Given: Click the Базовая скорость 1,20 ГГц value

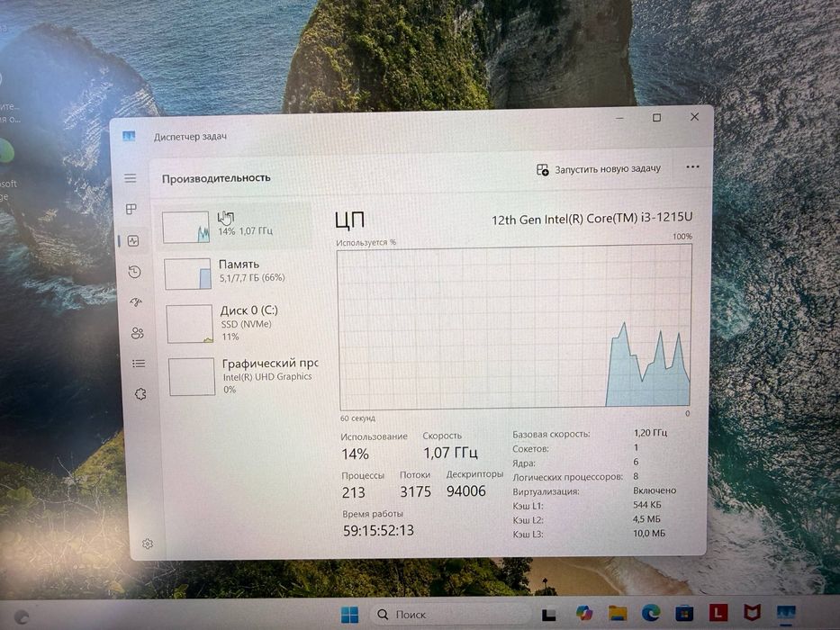Looking at the screenshot, I should (650, 432).
